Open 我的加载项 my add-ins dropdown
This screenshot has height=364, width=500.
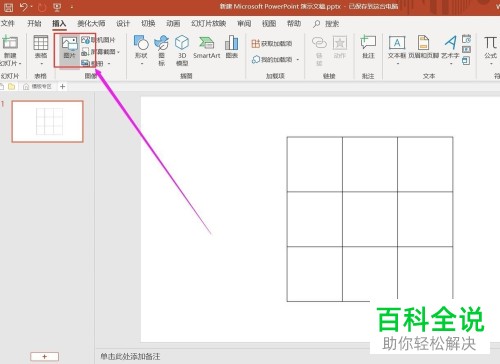coord(275,60)
